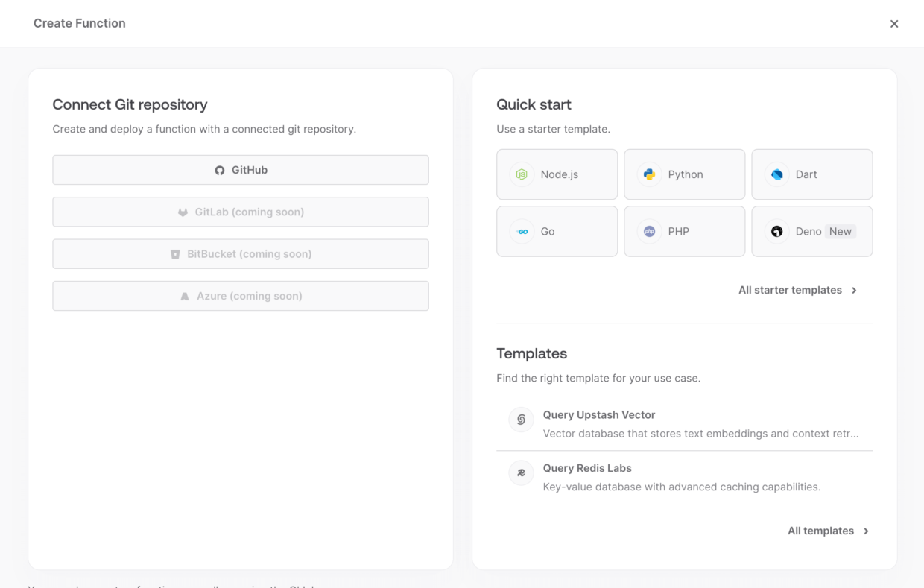924x588 pixels.
Task: Select the Deno starter template
Action: (x=811, y=231)
